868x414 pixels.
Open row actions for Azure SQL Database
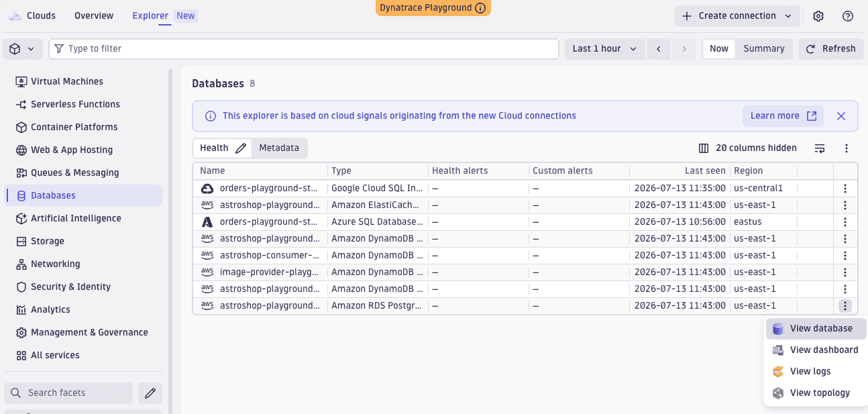coord(845,222)
